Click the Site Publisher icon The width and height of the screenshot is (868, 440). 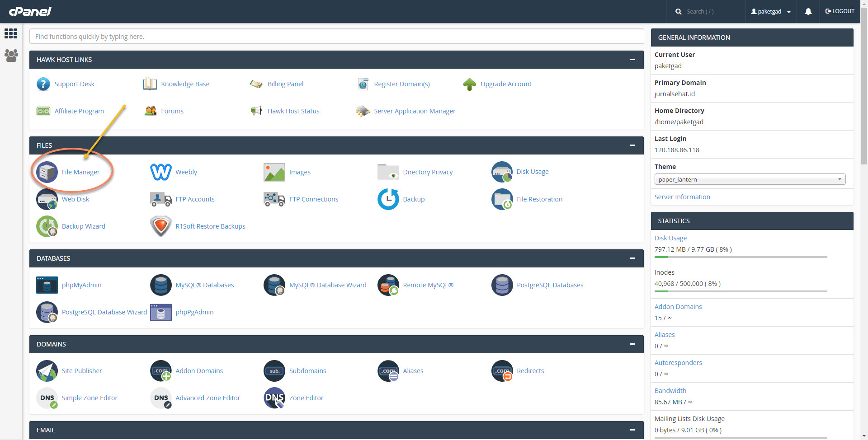pyautogui.click(x=47, y=371)
